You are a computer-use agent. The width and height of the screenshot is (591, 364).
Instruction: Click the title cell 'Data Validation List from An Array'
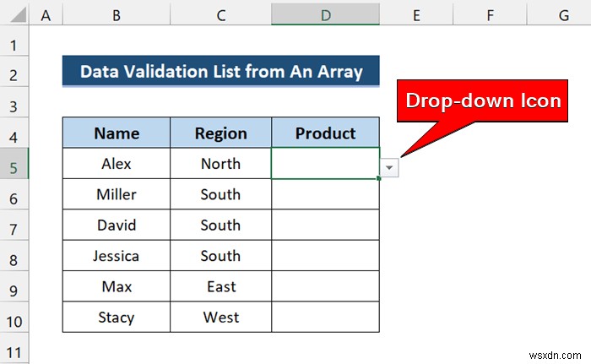[221, 71]
